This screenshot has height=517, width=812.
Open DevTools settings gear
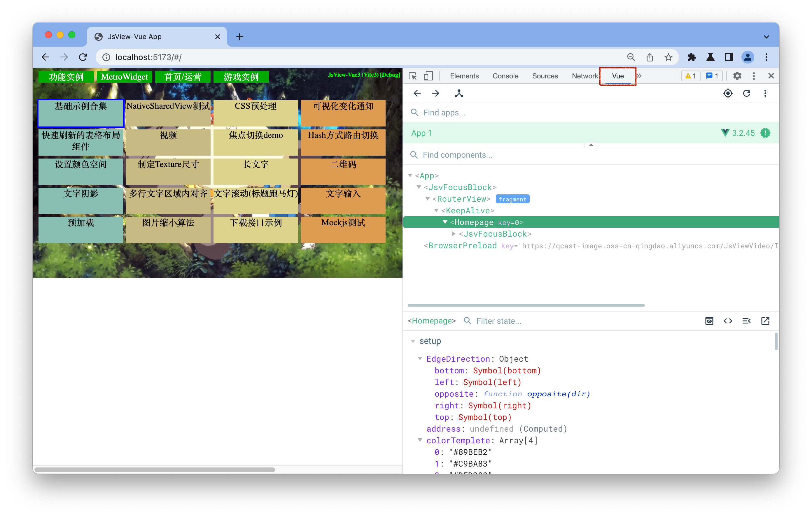click(x=737, y=76)
